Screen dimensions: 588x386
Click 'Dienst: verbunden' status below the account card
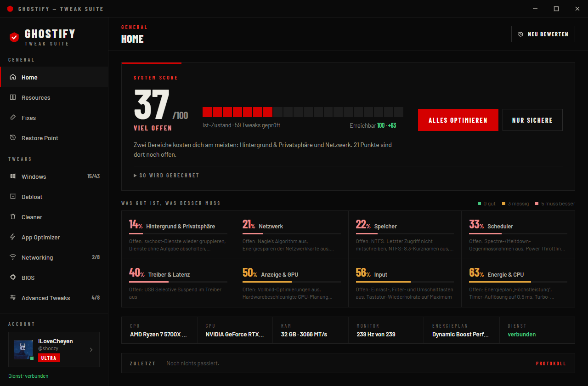(28, 376)
